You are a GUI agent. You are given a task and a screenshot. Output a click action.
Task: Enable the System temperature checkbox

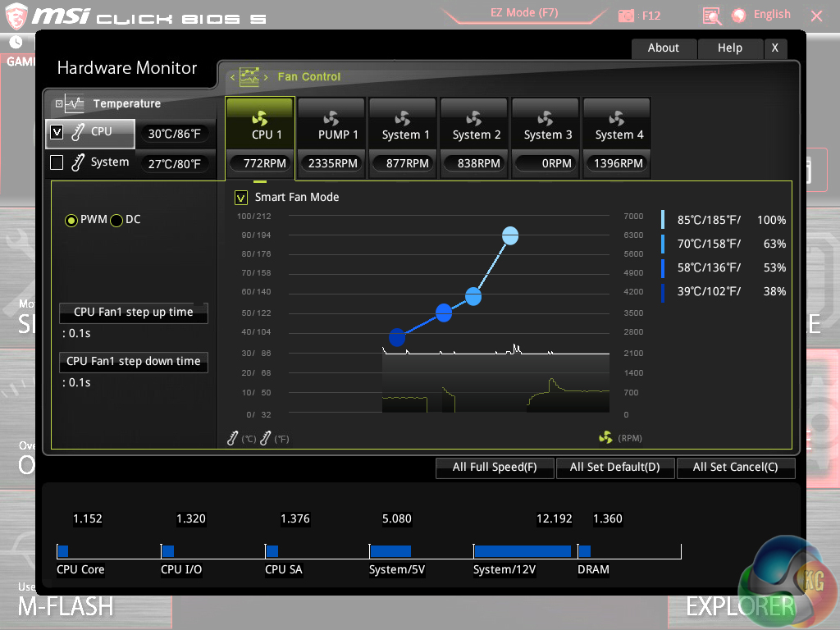coord(57,162)
